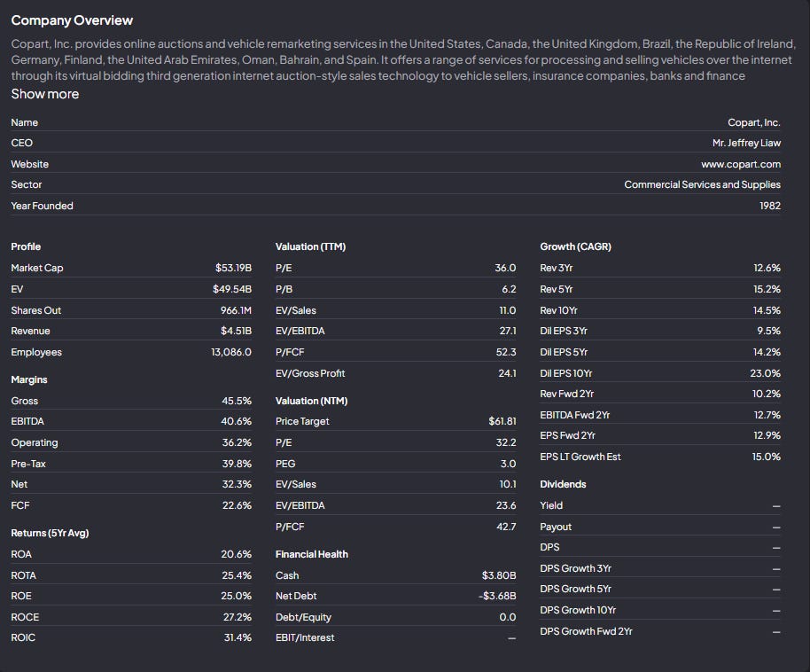Click the FCF margin value 22.6%
Screen dimensions: 810x672
pyautogui.click(x=237, y=505)
